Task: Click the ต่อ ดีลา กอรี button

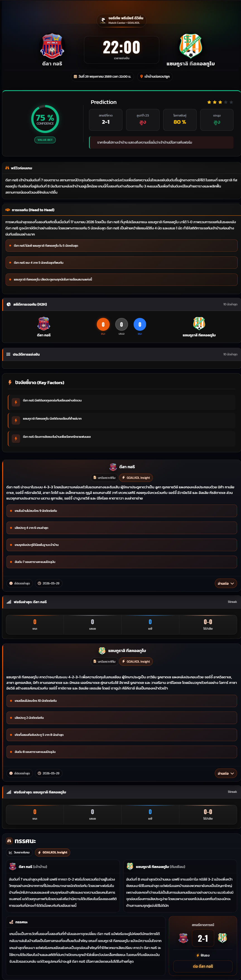Action: pos(203,966)
